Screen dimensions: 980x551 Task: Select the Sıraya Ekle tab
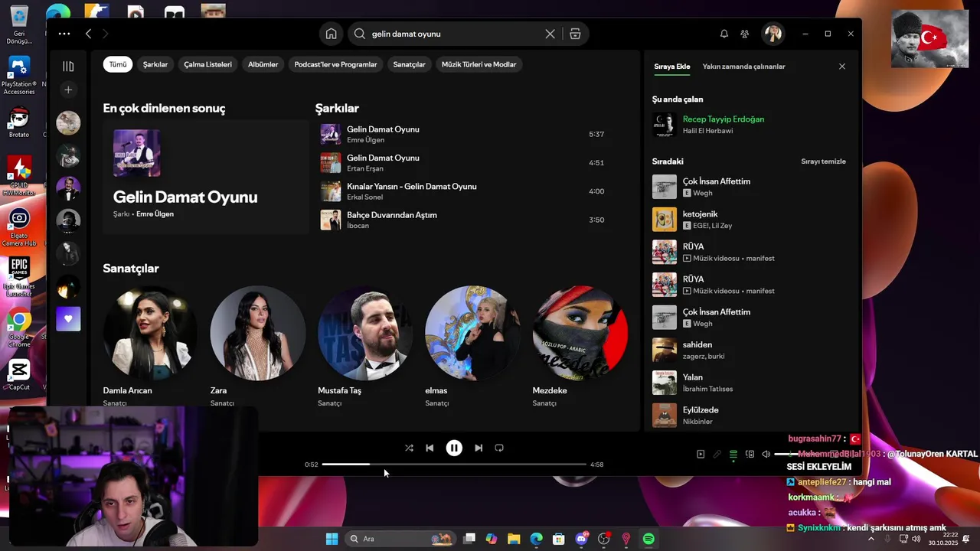coord(672,67)
